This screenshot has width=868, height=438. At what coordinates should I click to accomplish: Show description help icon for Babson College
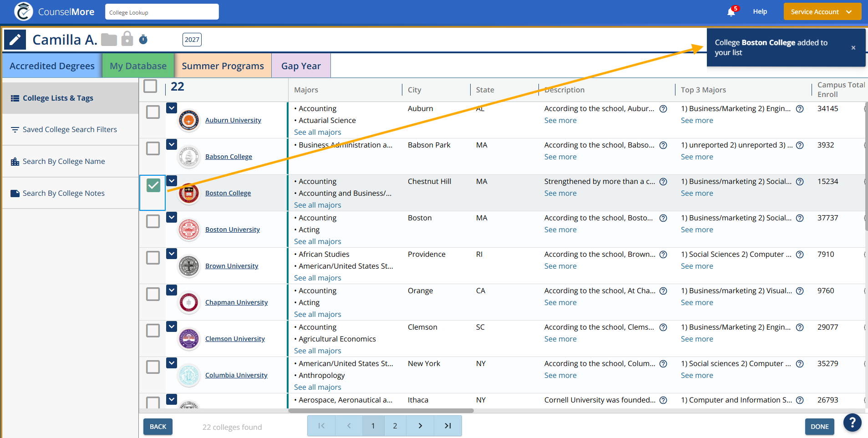click(x=663, y=145)
